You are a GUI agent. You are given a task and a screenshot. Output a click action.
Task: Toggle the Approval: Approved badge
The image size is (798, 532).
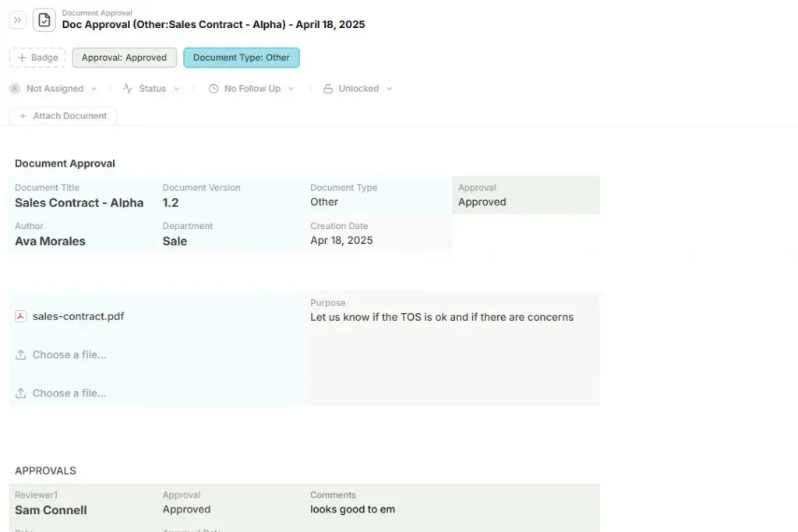124,57
